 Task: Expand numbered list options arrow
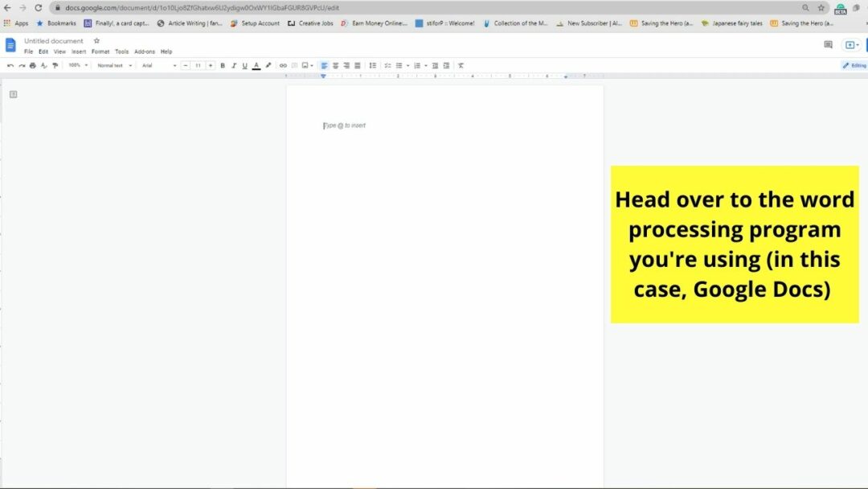point(426,65)
